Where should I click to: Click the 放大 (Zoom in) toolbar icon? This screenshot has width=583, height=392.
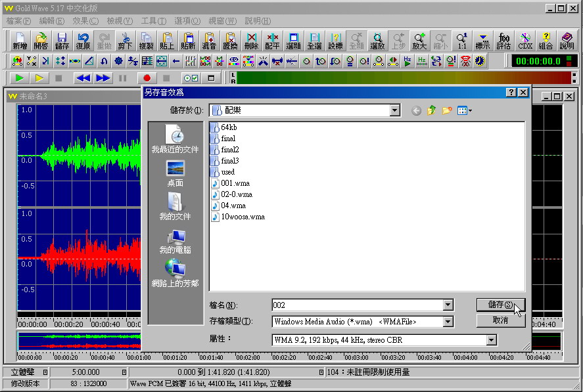[x=419, y=41]
